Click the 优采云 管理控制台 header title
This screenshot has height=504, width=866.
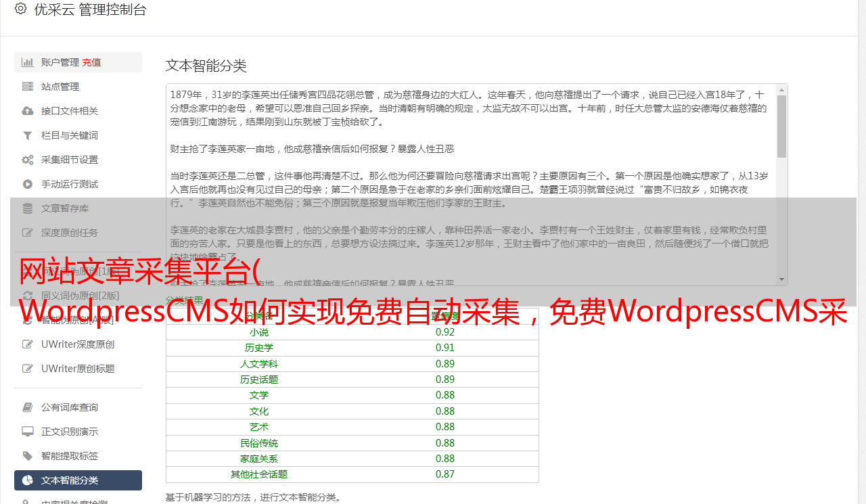pyautogui.click(x=90, y=9)
